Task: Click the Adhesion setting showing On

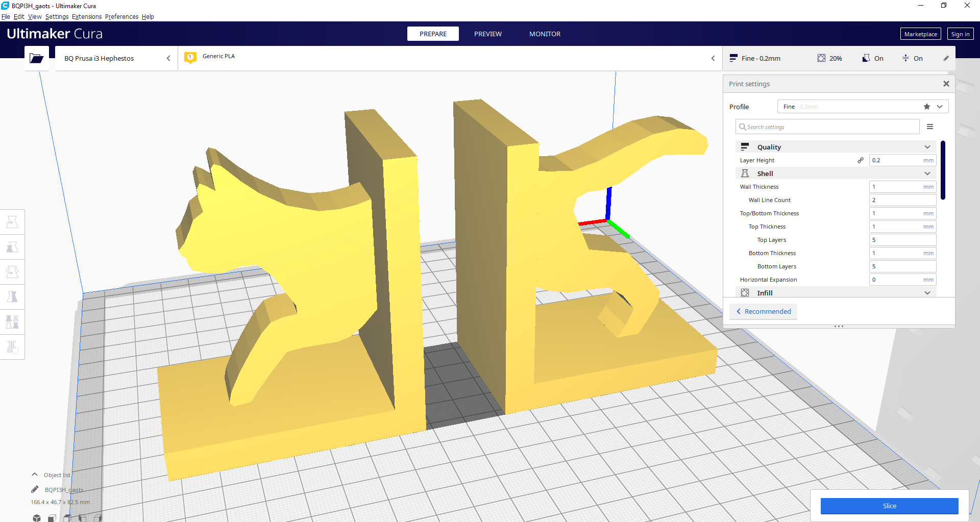Action: coord(913,58)
